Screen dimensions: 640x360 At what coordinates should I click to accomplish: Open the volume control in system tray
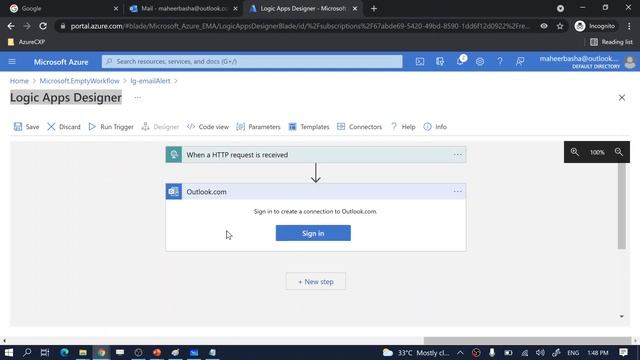(x=540, y=353)
